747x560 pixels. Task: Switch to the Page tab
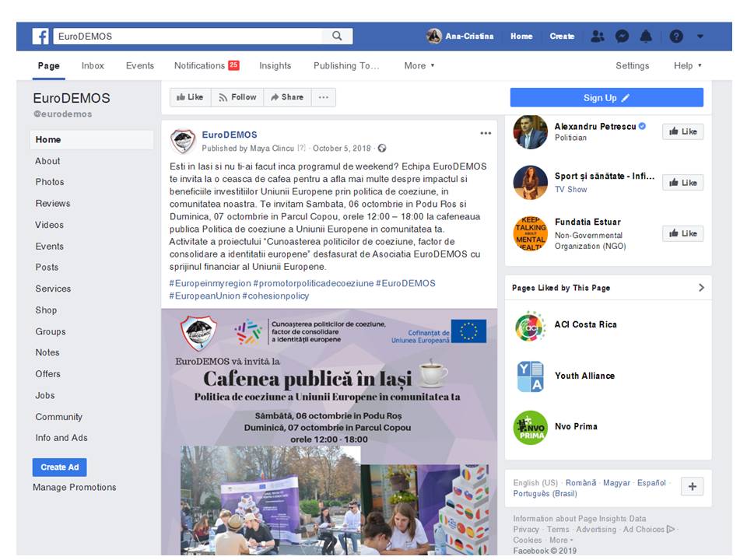pyautogui.click(x=49, y=65)
